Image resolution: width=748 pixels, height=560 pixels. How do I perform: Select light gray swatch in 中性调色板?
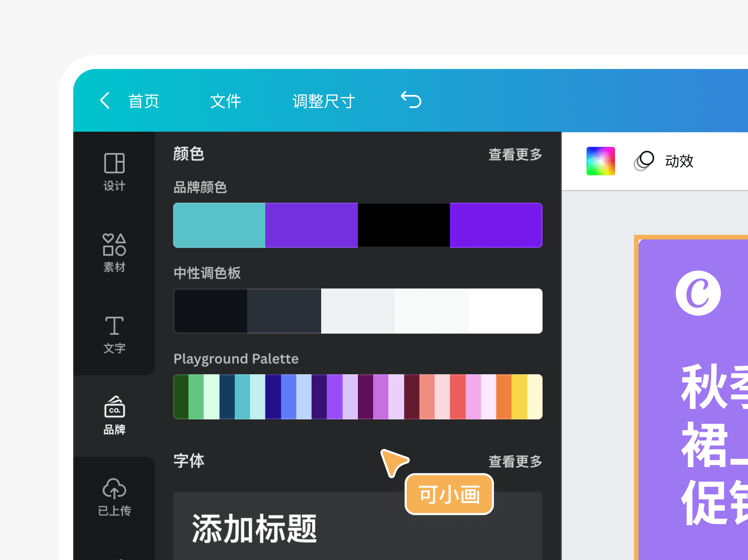pyautogui.click(x=358, y=311)
